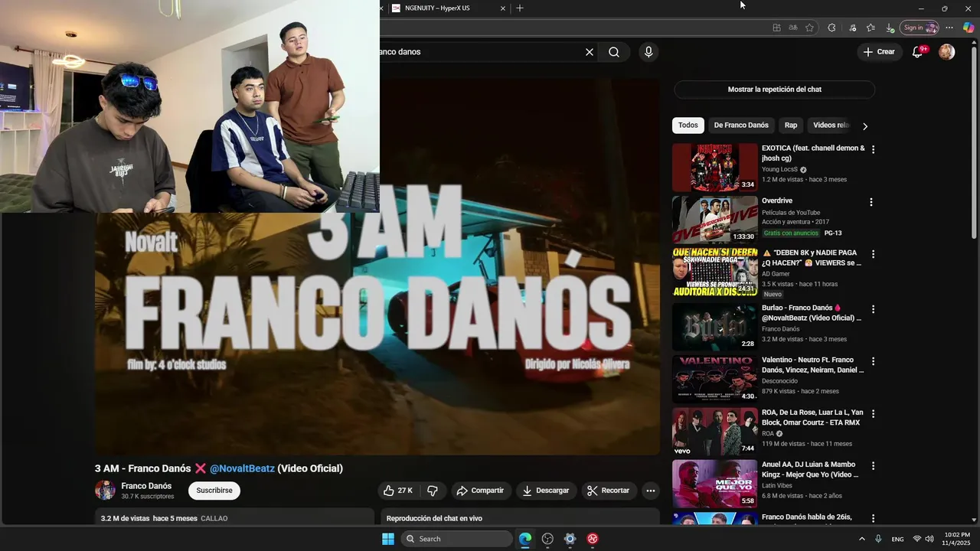Open more actions menu below video
This screenshot has height=551, width=980.
click(651, 491)
